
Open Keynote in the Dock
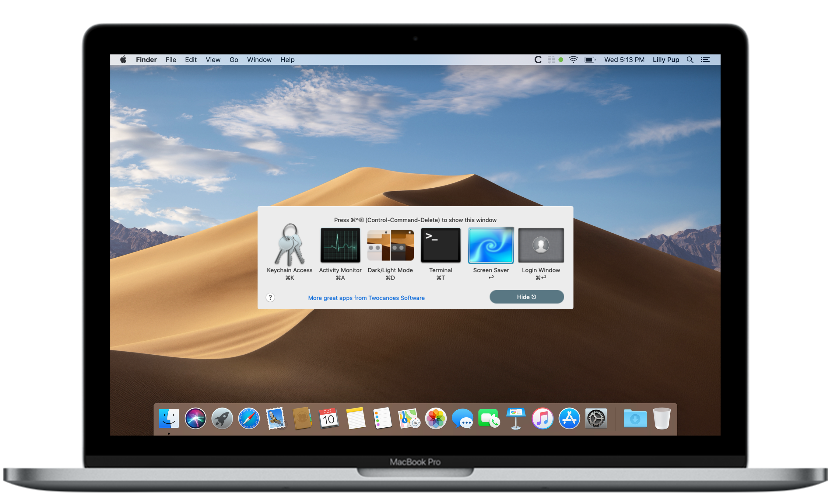[516, 418]
